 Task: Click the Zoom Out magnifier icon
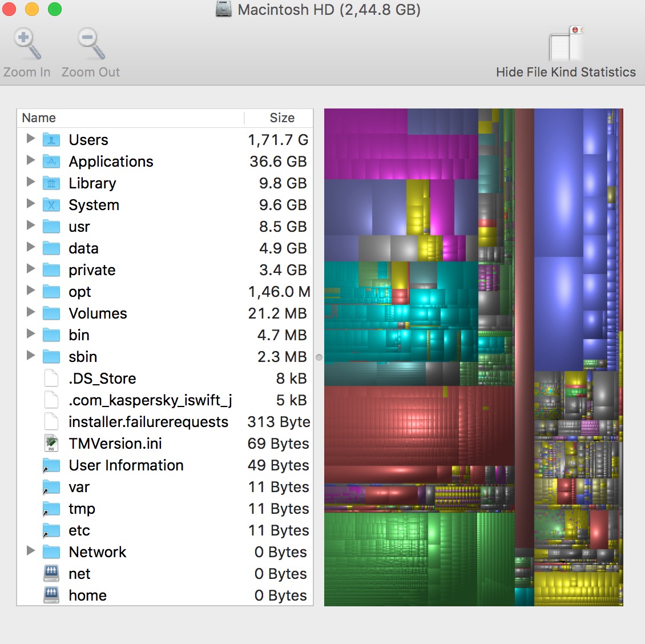click(x=91, y=43)
